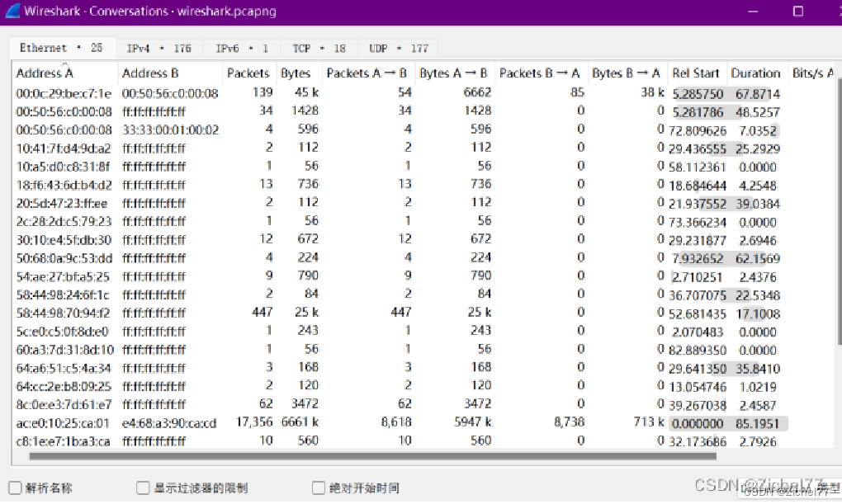The image size is (842, 504).
Task: Select address B cell 00:50:56:c0:00:08
Action: (x=170, y=93)
